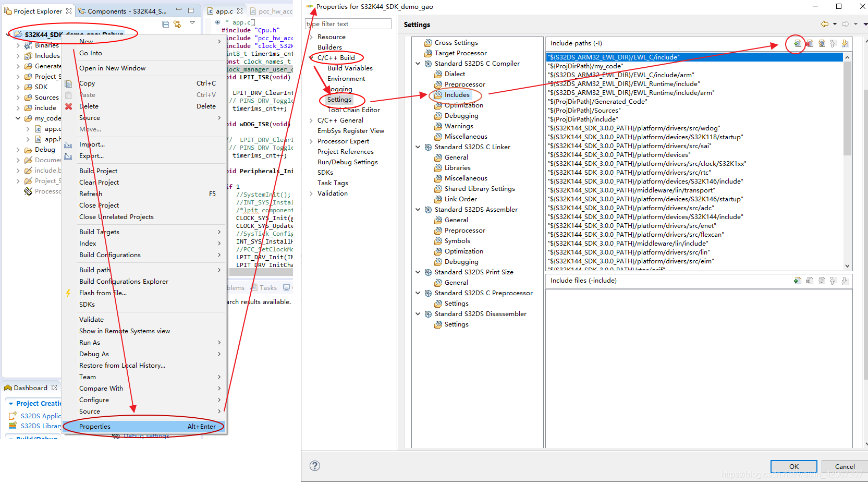Open Dashboard panel tab
Viewport: 868px width, 484px height.
pyautogui.click(x=30, y=388)
